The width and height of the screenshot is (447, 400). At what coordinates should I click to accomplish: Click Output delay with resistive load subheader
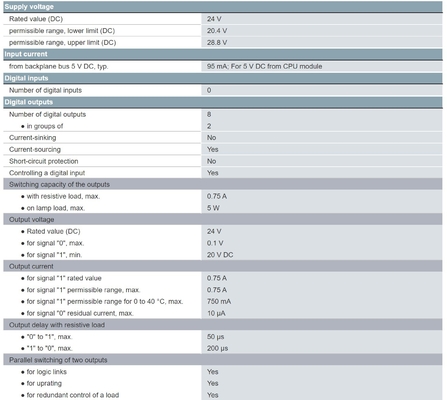223,325
